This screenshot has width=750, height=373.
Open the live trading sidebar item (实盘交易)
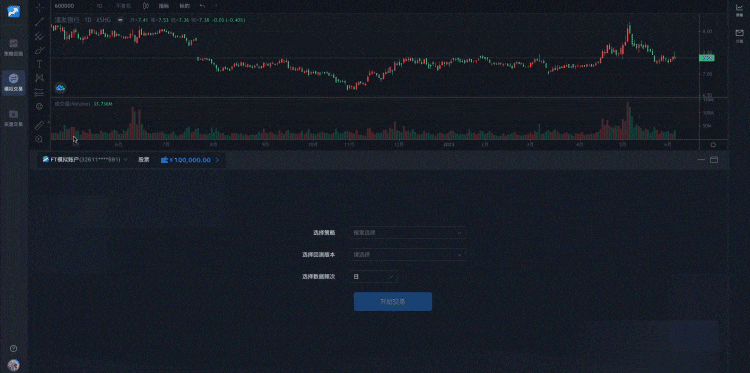coord(13,118)
